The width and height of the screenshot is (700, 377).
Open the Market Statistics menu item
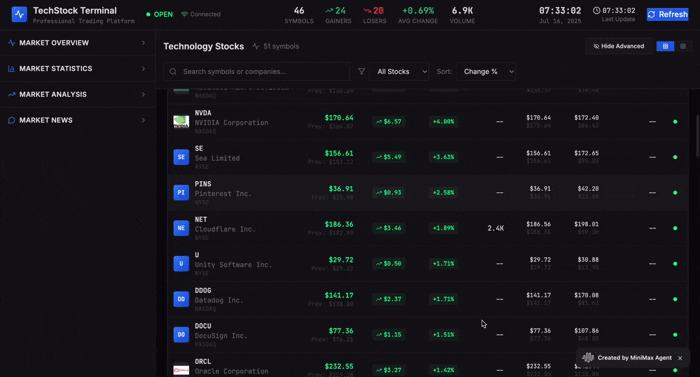[78, 69]
